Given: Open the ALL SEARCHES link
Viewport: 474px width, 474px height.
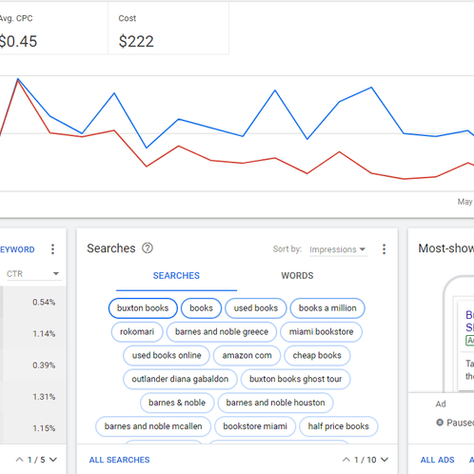Looking at the screenshot, I should point(119,460).
